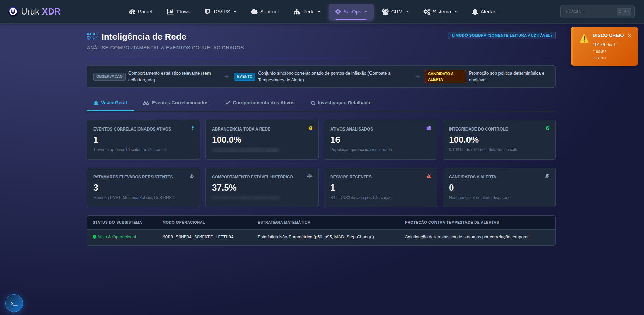The height and width of the screenshot is (315, 644).
Task: Click the anchor icon on Patamares Elevados Persistentes
Action: click(x=192, y=176)
